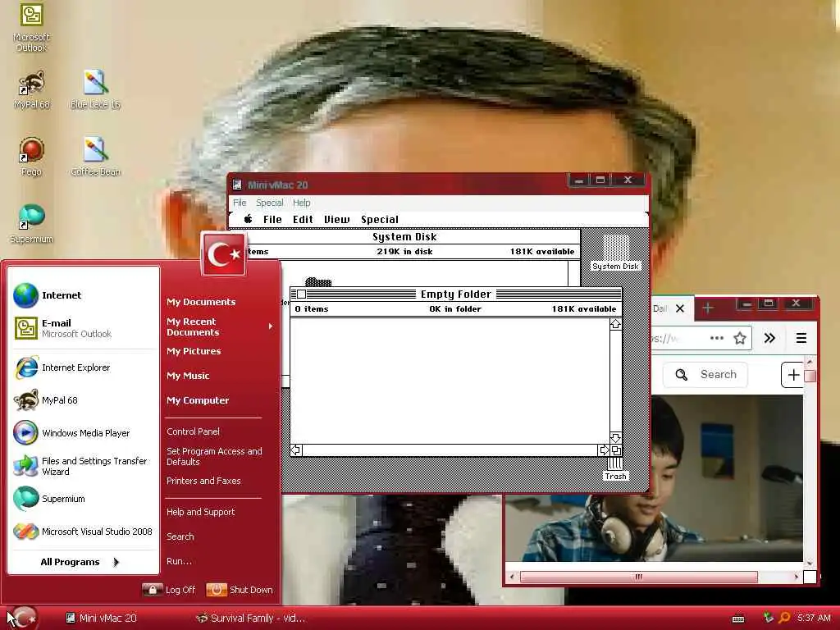Click the Empty Folder grow box
840x630 pixels.
[x=615, y=450]
